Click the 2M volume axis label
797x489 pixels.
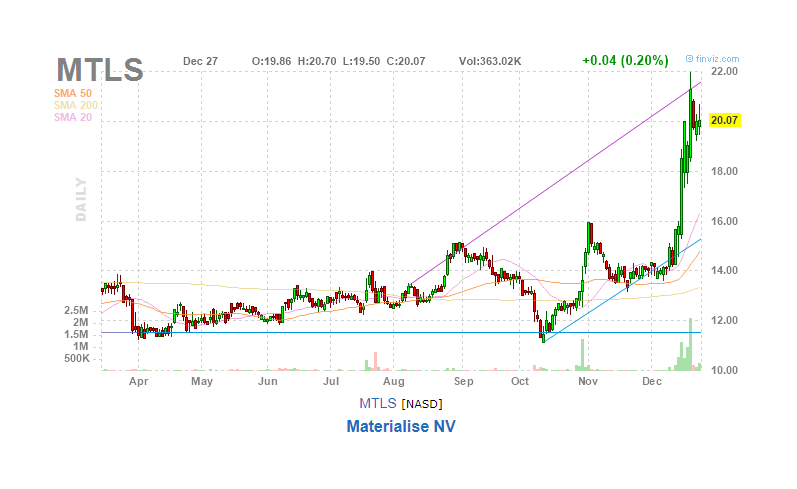point(80,322)
